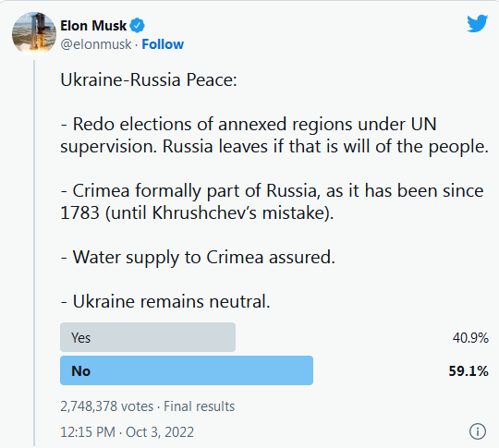Open the 12:15 PM Oct 3, 2022 timestamp
The image size is (499, 448).
tap(127, 432)
